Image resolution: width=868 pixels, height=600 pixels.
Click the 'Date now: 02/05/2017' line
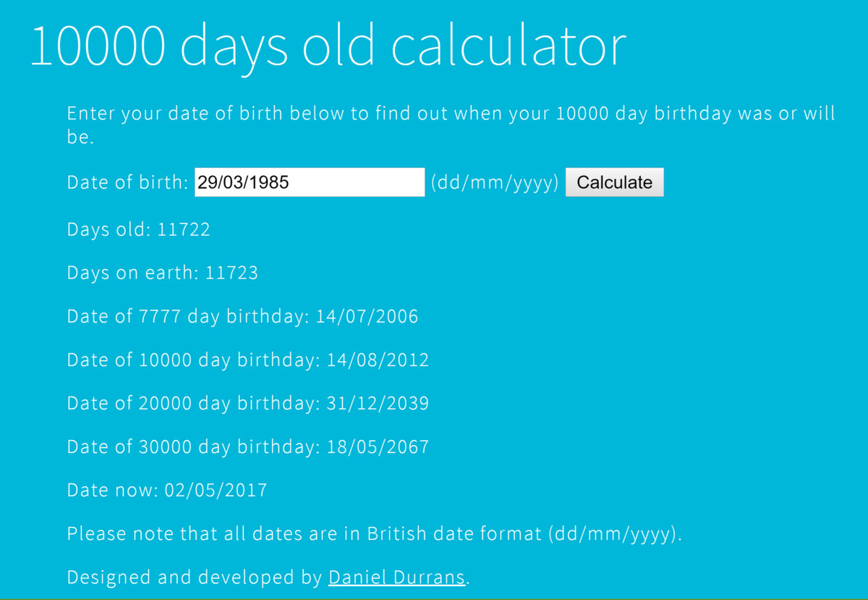[167, 491]
